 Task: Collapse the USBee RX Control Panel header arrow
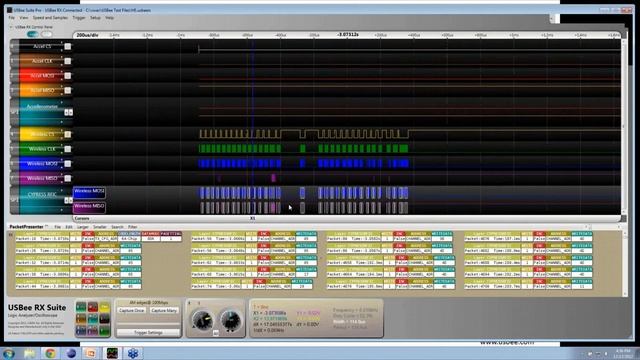(11, 27)
